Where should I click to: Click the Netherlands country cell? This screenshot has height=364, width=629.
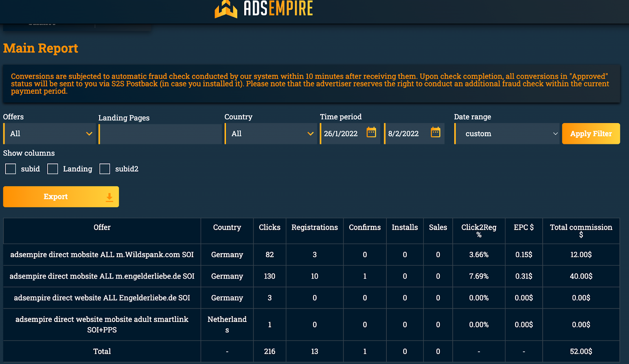[x=227, y=324]
